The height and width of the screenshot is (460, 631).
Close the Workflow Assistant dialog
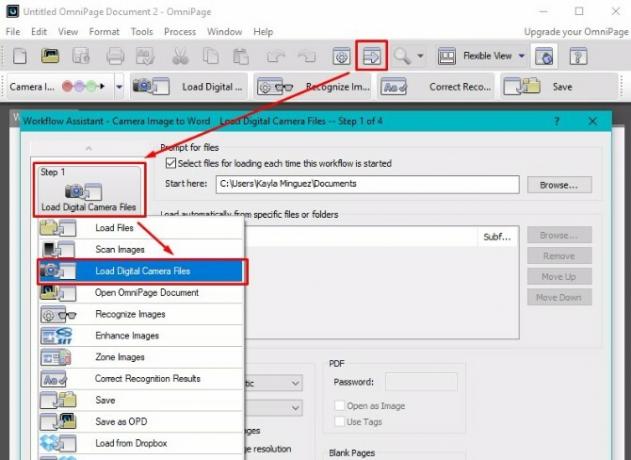click(x=592, y=121)
